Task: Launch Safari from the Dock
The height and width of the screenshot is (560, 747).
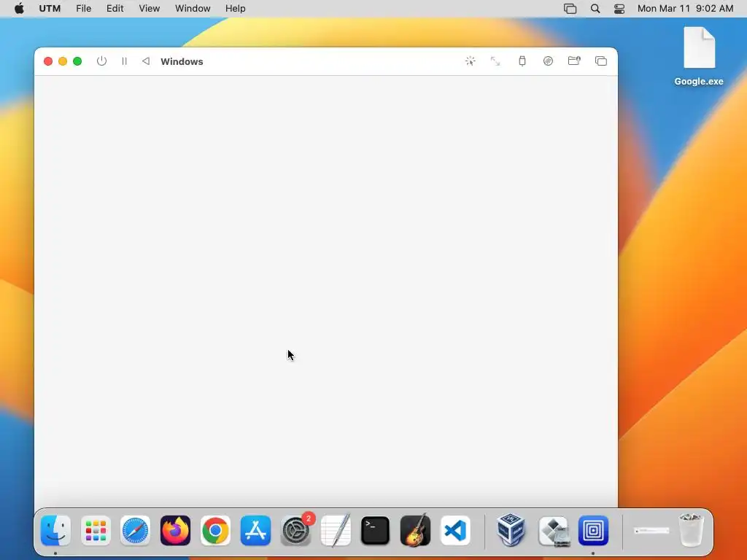Action: (135, 530)
